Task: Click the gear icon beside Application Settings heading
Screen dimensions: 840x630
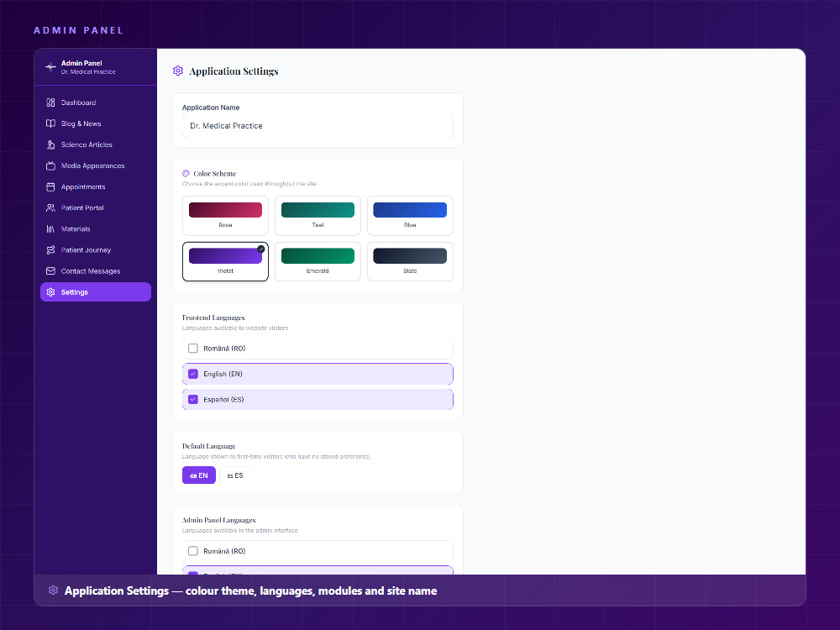Action: coord(178,71)
